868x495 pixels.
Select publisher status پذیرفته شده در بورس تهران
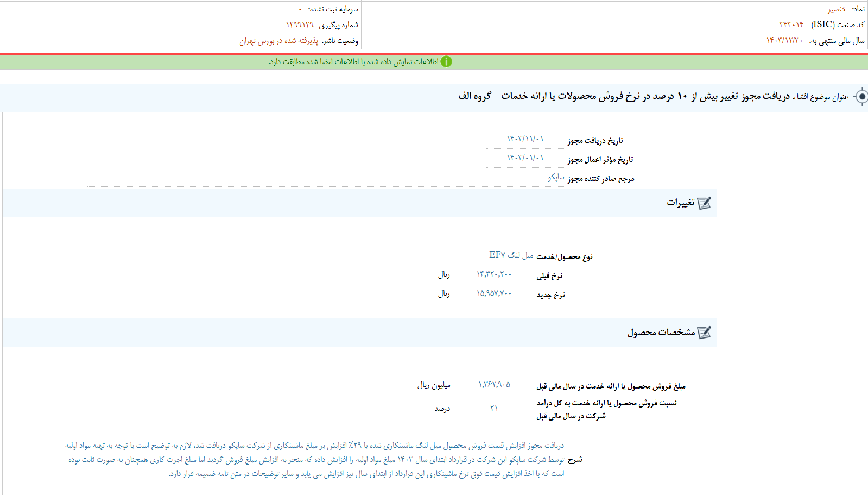[279, 41]
